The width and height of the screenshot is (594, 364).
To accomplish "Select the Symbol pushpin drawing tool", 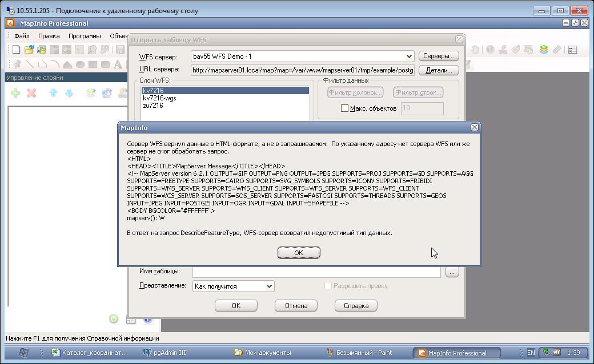I will pos(17,64).
